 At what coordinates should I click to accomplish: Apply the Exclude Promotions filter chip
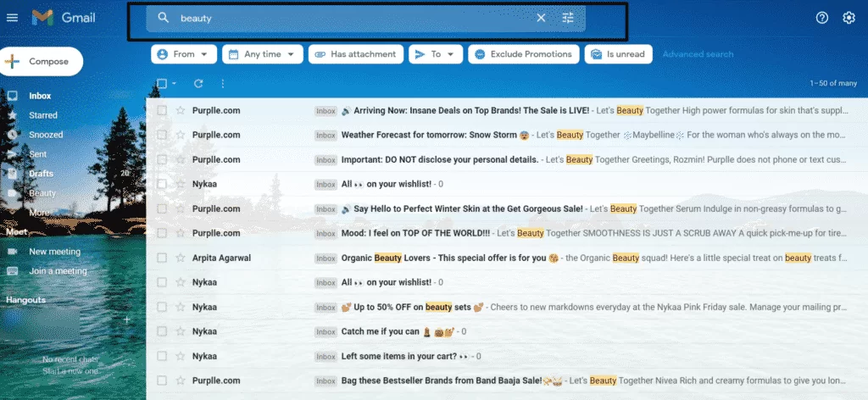pos(524,54)
